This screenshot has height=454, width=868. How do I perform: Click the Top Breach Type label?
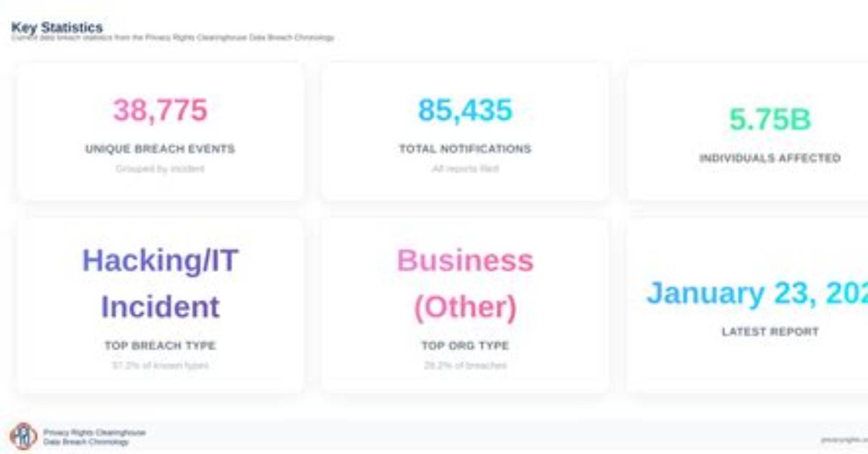tap(160, 346)
